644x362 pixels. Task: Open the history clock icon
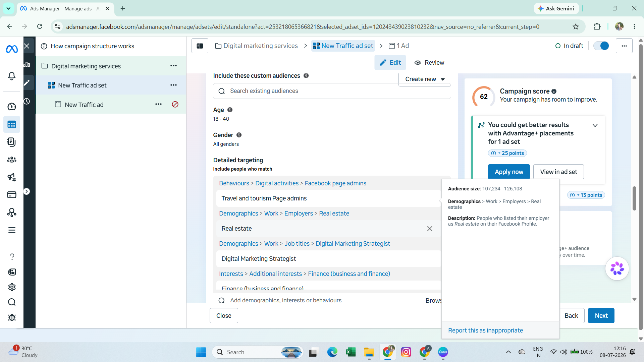(27, 101)
